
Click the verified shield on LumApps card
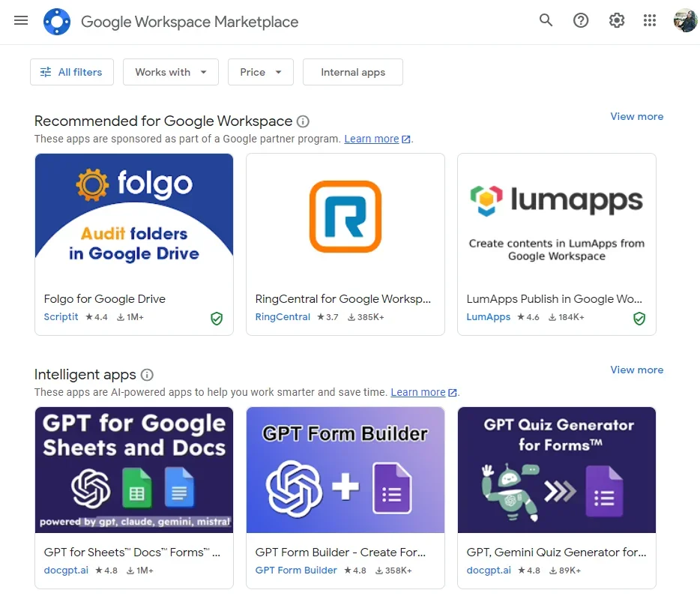[x=639, y=319]
